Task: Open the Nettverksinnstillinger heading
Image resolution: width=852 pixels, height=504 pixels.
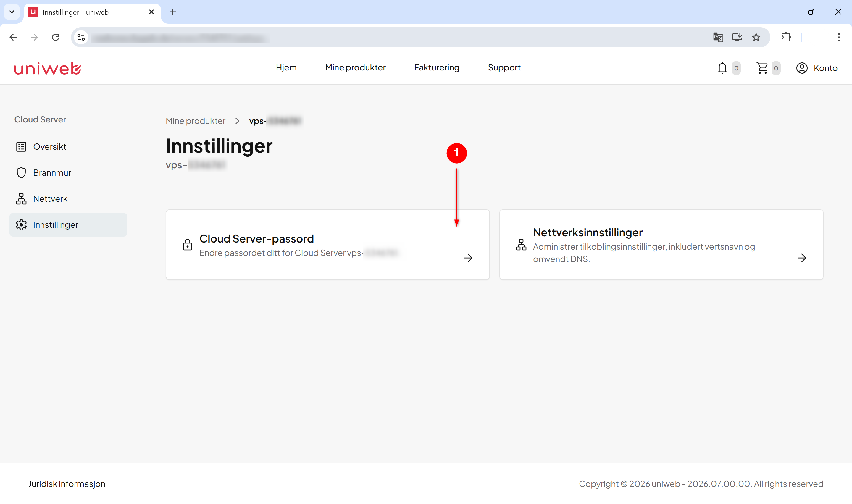Action: point(588,233)
